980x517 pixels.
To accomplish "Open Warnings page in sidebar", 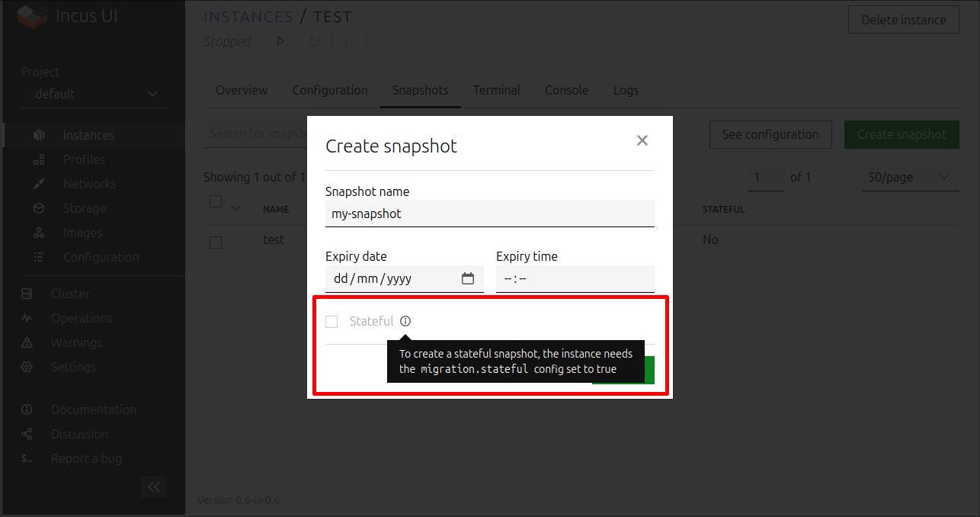I will 76,342.
